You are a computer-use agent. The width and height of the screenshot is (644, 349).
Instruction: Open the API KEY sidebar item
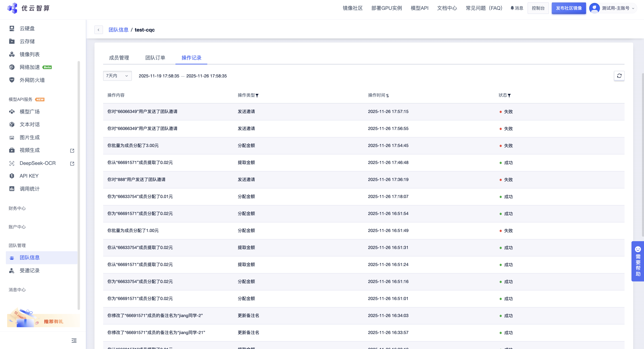(x=29, y=176)
